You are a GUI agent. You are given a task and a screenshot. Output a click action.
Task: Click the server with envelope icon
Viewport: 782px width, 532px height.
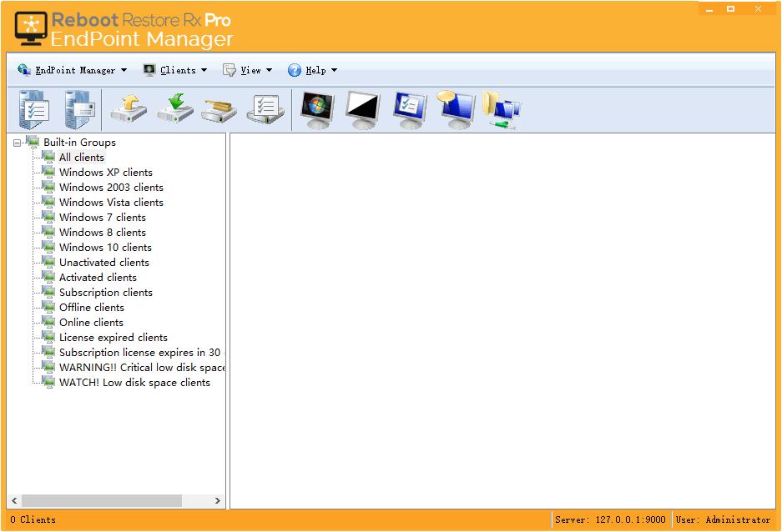click(79, 109)
